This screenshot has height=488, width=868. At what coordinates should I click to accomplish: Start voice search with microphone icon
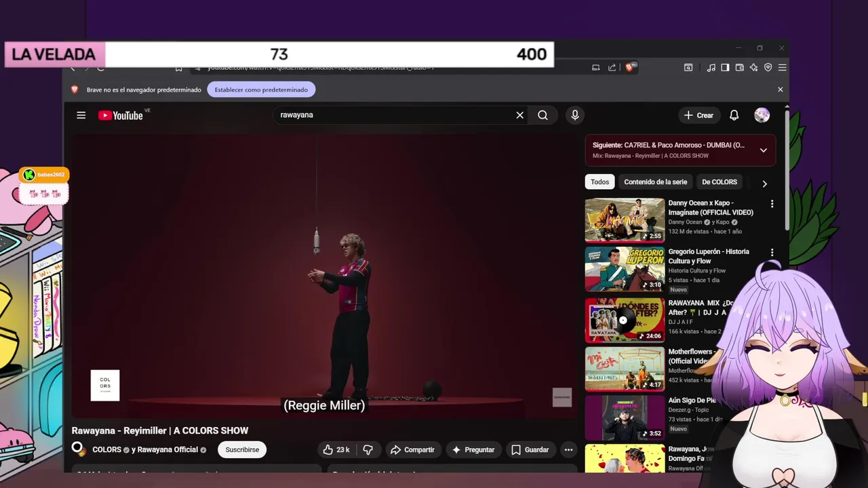tap(575, 115)
